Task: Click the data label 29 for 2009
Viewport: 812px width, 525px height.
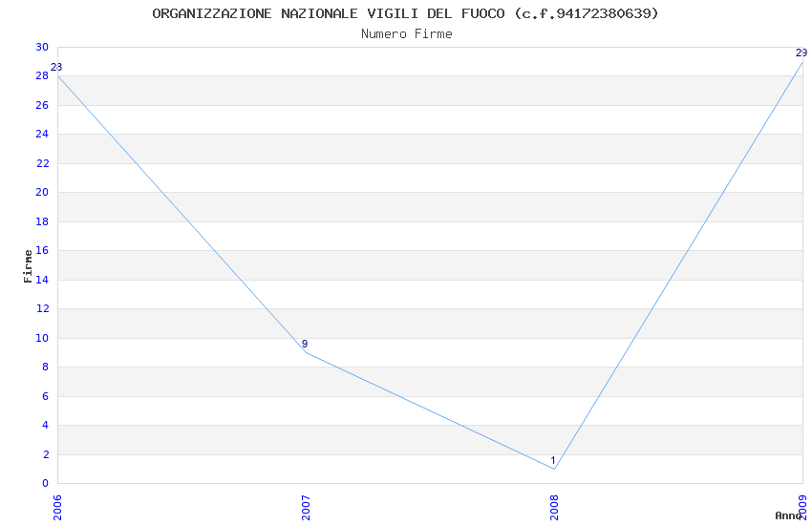Action: (x=801, y=52)
